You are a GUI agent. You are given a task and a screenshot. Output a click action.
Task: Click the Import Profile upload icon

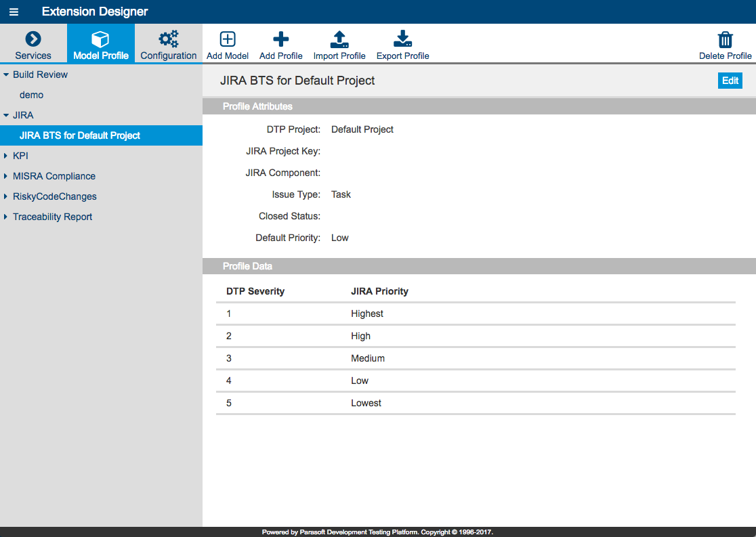tap(339, 39)
